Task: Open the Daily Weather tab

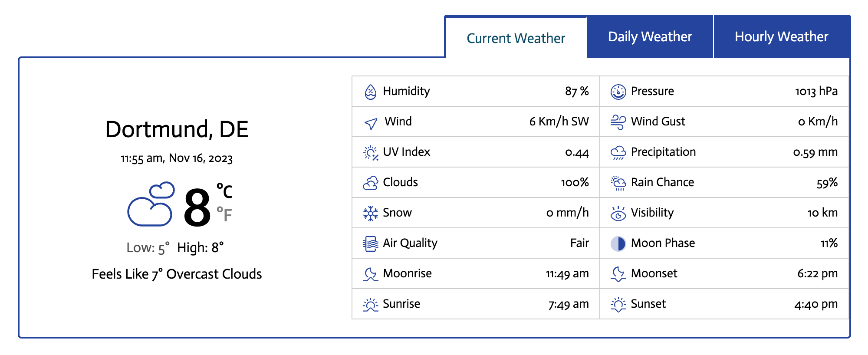Action: (x=650, y=36)
